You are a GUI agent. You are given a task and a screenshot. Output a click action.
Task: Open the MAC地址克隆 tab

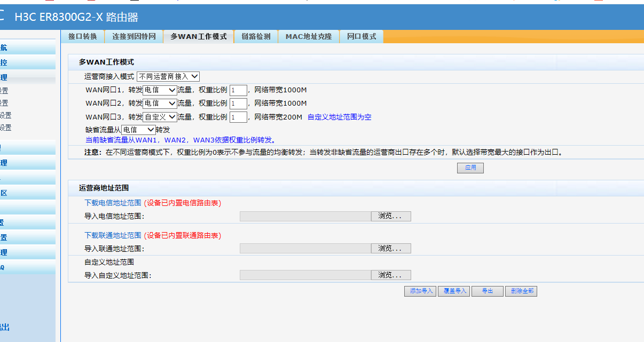click(308, 36)
